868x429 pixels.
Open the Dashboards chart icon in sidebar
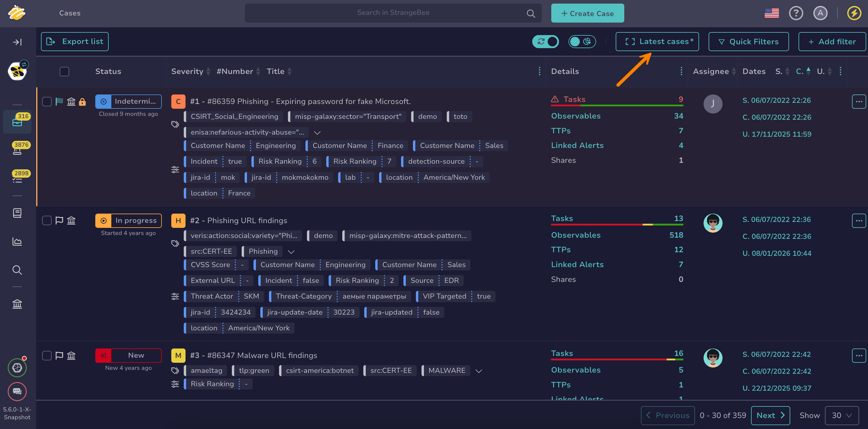(x=17, y=242)
